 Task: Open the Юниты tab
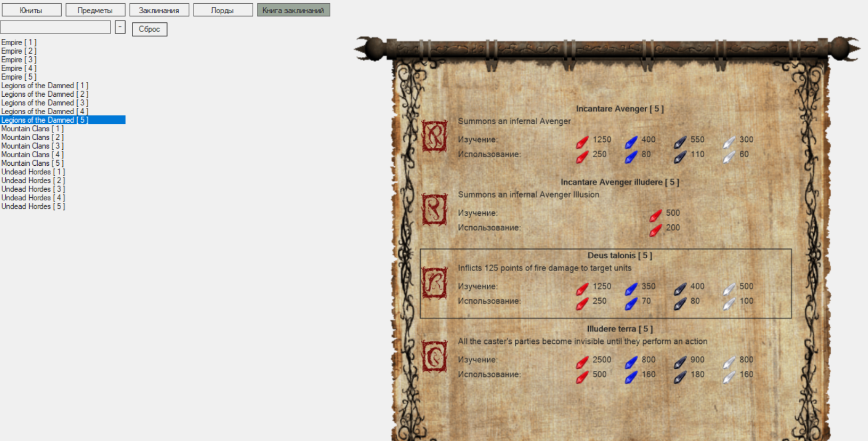pyautogui.click(x=31, y=10)
